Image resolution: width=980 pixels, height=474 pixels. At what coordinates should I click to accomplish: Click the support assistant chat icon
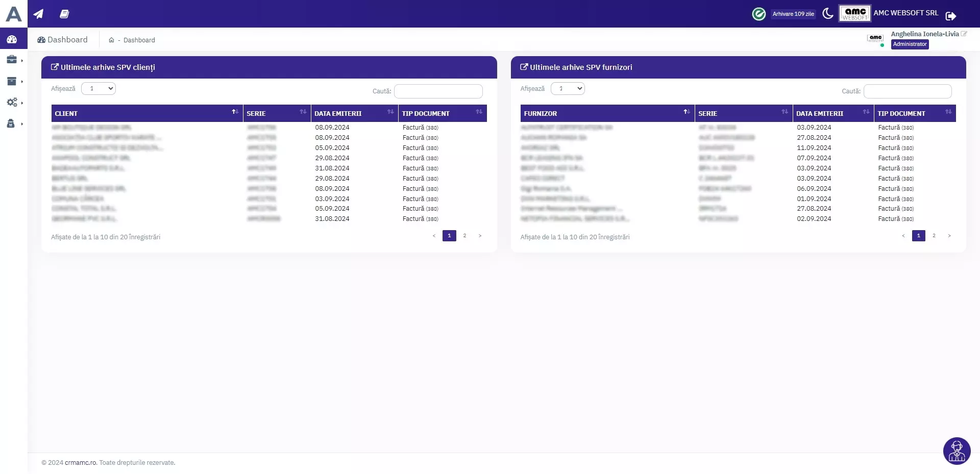957,451
